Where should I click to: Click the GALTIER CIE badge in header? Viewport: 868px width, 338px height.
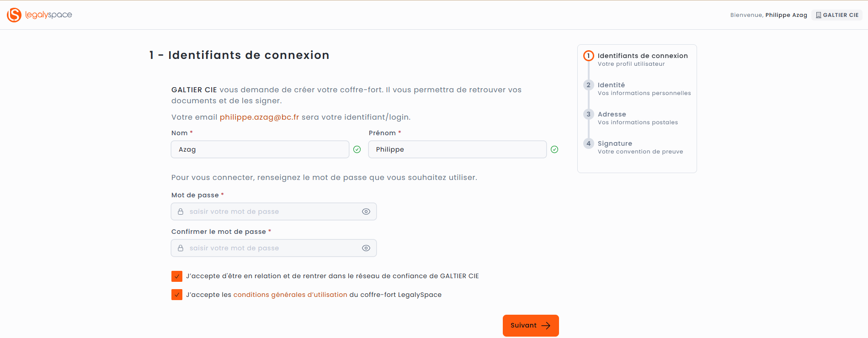[x=837, y=15]
